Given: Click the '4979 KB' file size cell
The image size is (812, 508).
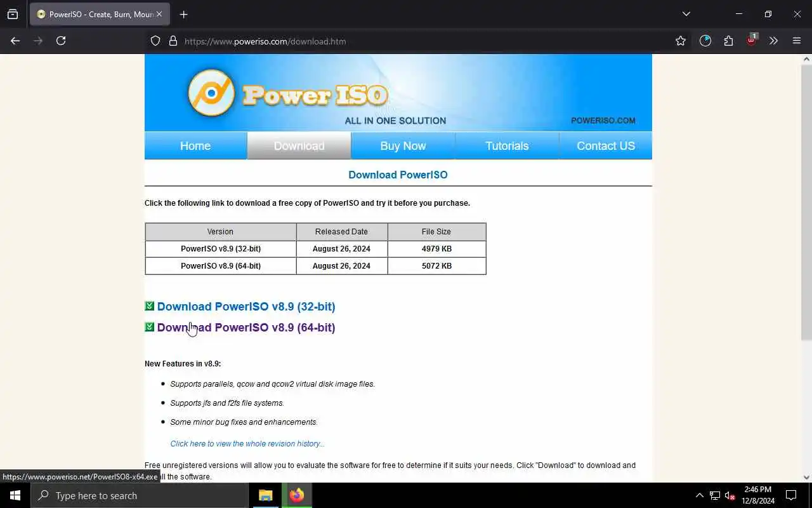Looking at the screenshot, I should coord(436,249).
